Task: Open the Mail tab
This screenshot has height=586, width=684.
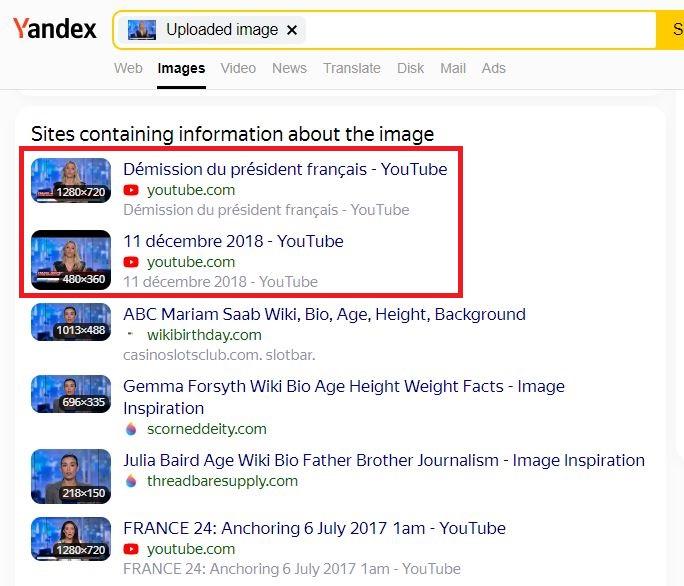Action: click(453, 68)
